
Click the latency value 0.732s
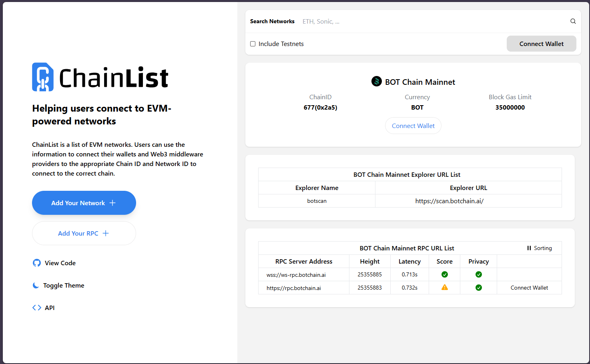(x=409, y=288)
